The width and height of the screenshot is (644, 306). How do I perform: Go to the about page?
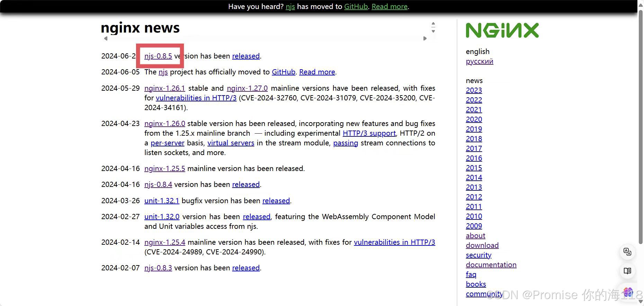pos(475,236)
